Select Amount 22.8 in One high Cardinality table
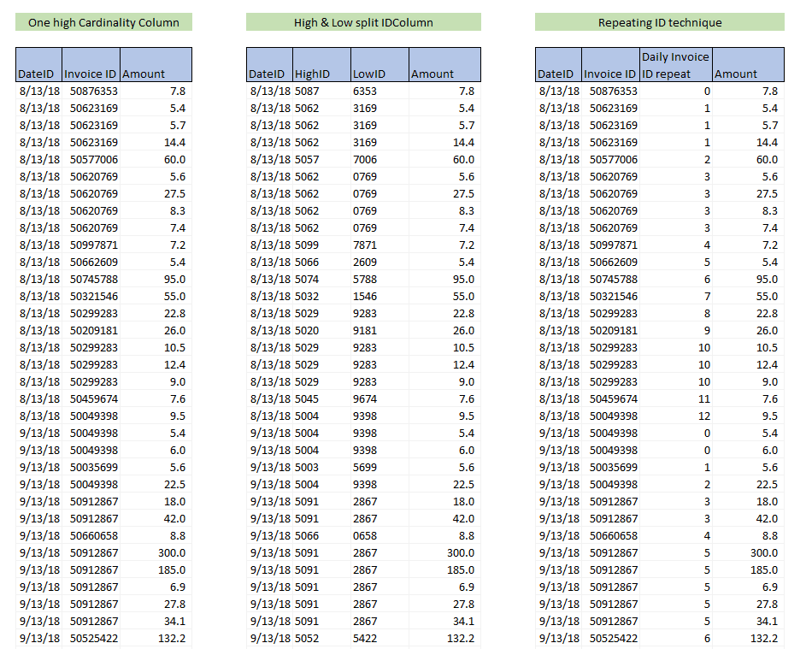This screenshot has width=812, height=649. pos(156,313)
